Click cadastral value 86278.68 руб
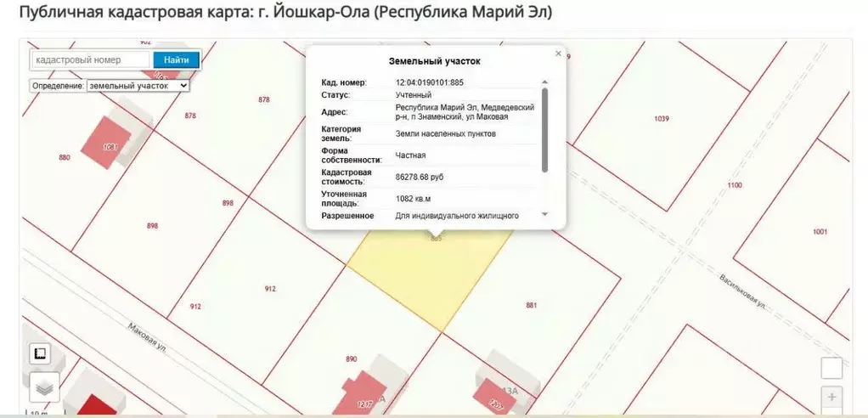The image size is (868, 418). click(420, 178)
